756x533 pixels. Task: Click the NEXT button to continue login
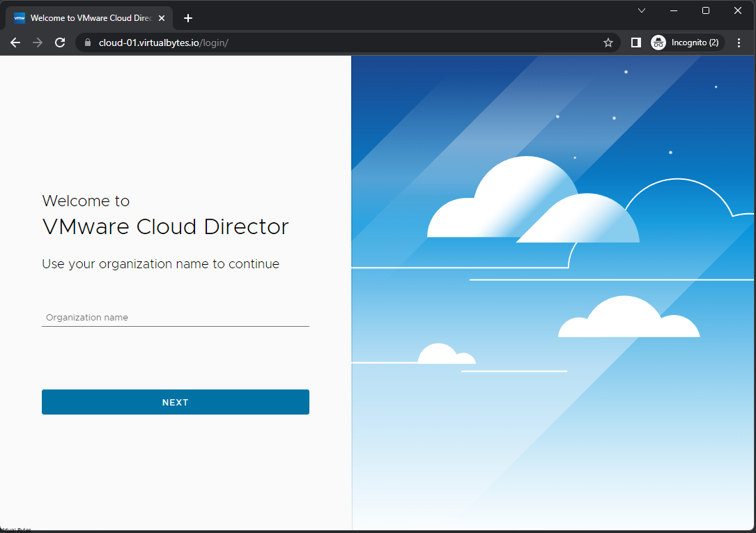click(x=175, y=402)
